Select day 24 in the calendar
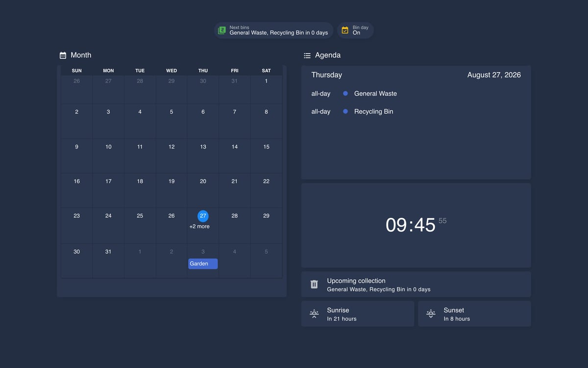Image resolution: width=588 pixels, height=368 pixels. coord(108,216)
